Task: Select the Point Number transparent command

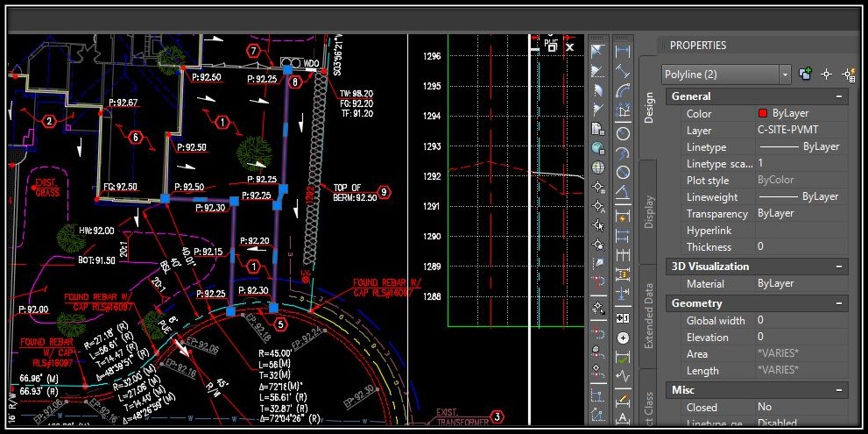Action: (x=598, y=187)
